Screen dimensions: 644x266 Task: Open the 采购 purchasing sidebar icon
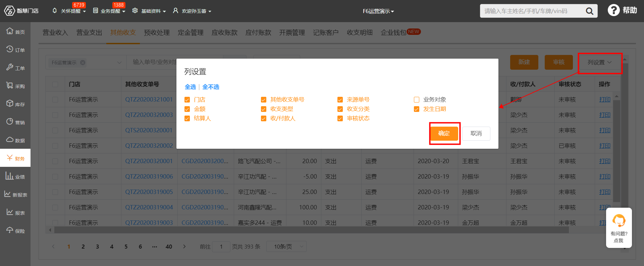coord(10,85)
